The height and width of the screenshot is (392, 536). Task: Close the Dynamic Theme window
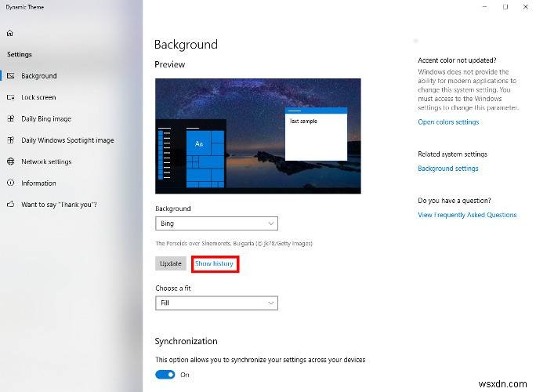pos(525,7)
